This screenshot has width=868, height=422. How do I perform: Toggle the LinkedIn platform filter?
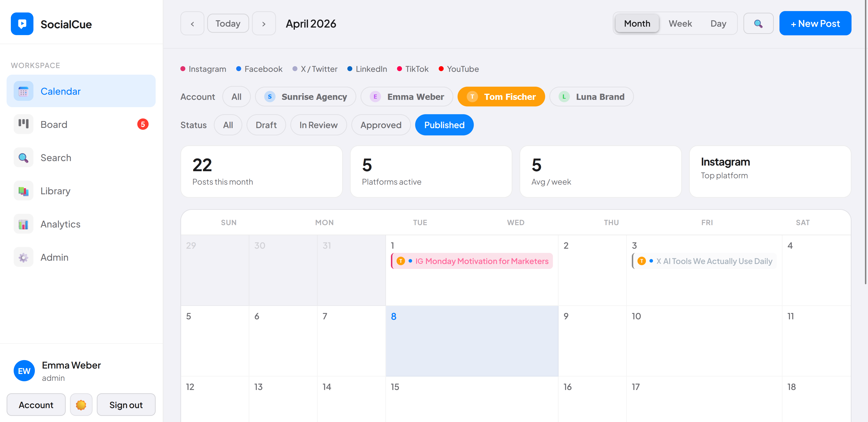pos(367,69)
